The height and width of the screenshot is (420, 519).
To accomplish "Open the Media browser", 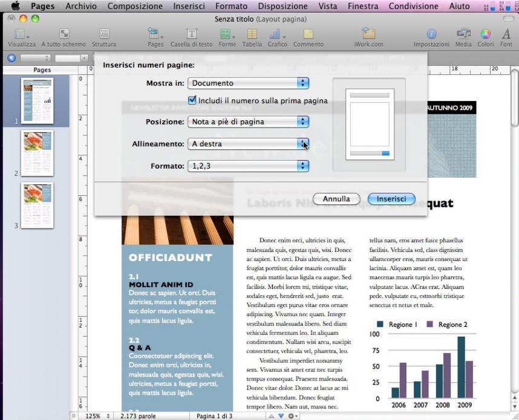I will [463, 37].
